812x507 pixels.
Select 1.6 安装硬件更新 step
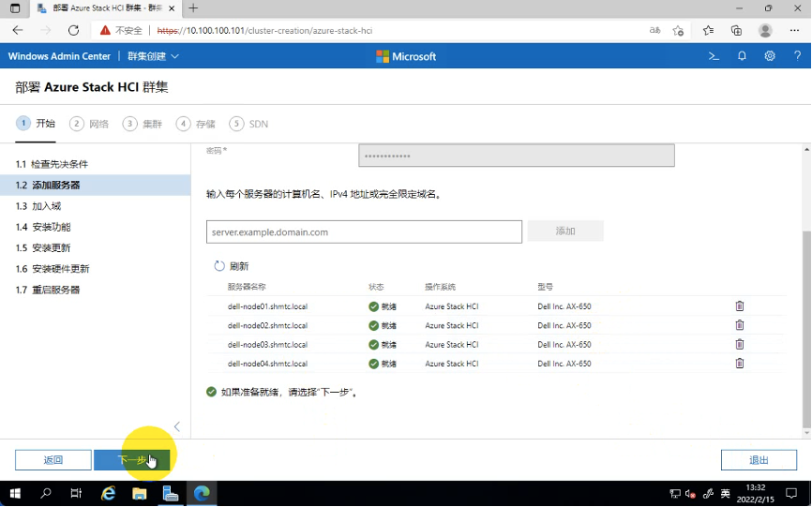53,269
